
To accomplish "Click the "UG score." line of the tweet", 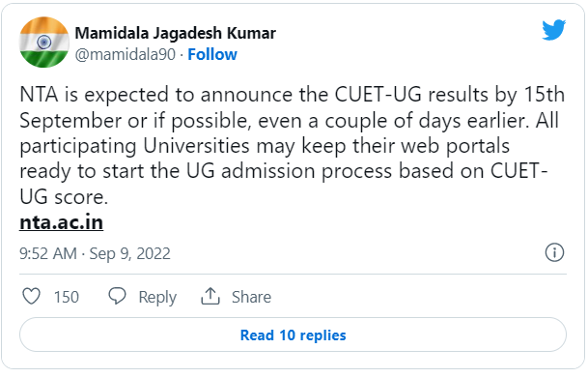I will tap(64, 196).
